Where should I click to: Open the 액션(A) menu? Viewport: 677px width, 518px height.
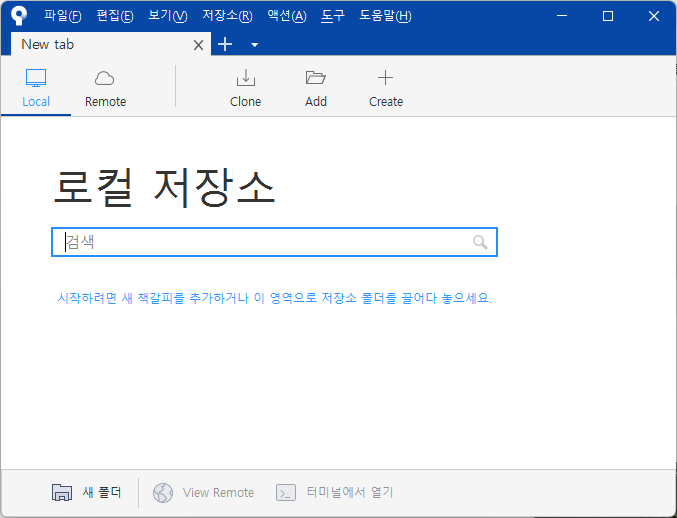click(287, 16)
